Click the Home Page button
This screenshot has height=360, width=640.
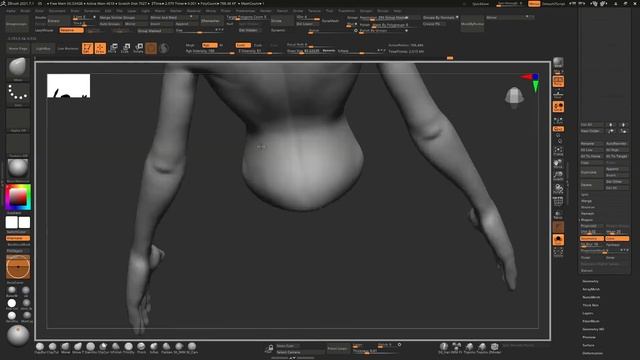pos(18,48)
